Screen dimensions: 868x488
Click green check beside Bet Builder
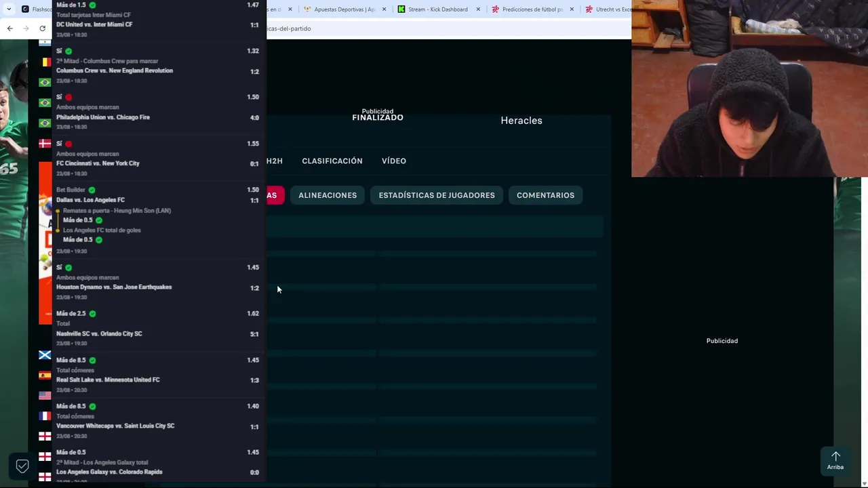pos(92,190)
